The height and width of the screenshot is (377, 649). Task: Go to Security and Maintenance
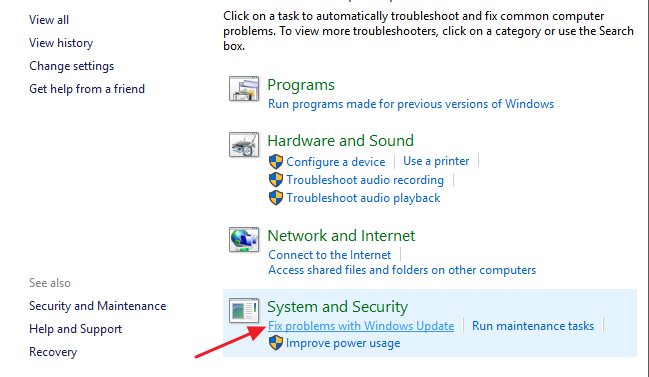[x=98, y=306]
